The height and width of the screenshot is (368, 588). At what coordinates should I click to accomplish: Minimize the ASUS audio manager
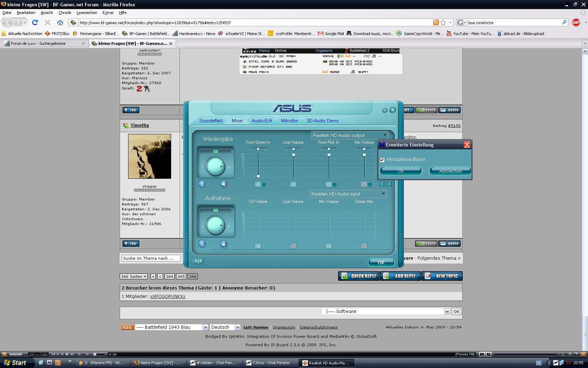[385, 110]
